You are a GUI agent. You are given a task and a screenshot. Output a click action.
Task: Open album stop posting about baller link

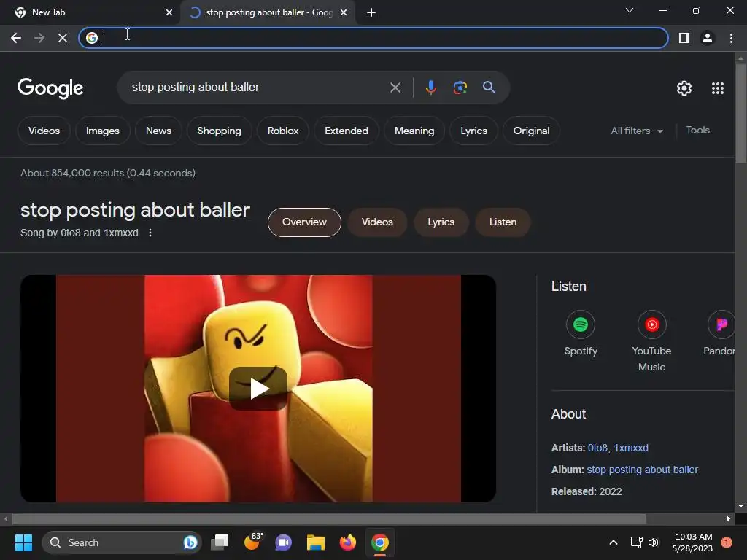642,470
